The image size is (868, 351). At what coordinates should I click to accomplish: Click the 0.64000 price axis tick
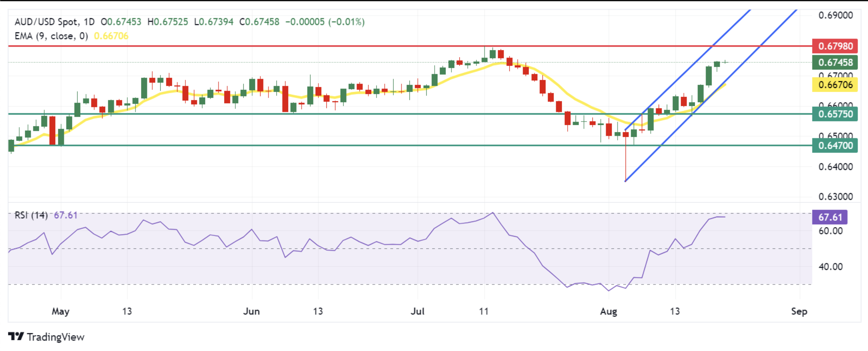pos(836,167)
